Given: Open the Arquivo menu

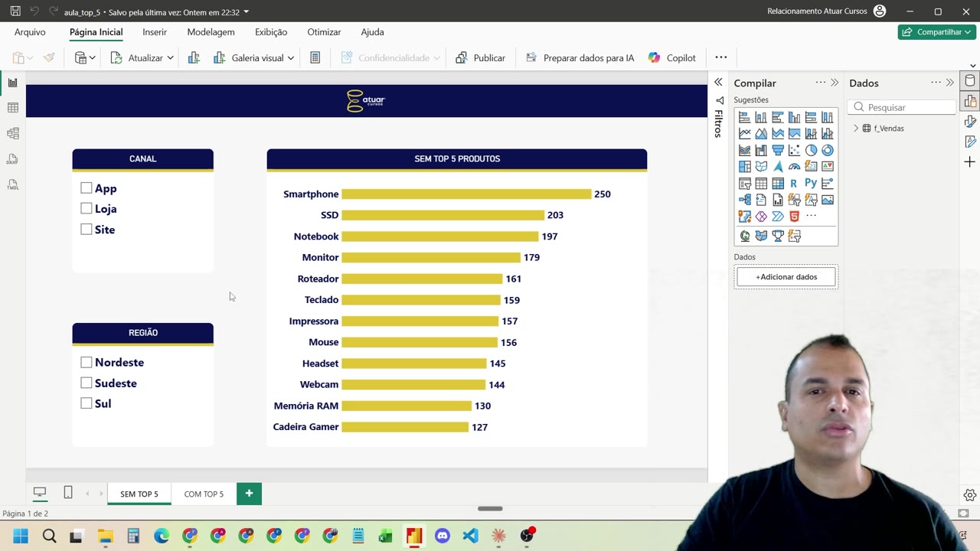Looking at the screenshot, I should click(x=30, y=32).
